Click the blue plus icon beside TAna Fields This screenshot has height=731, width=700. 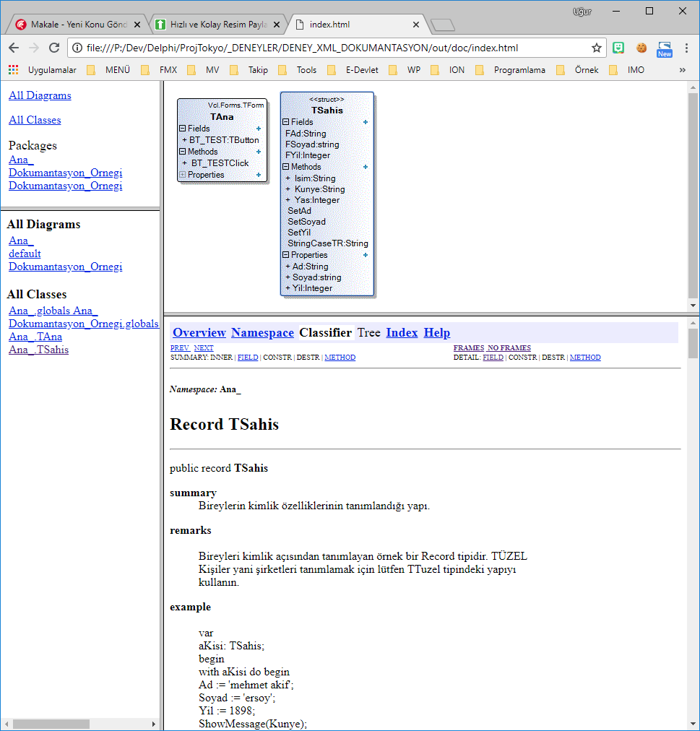pyautogui.click(x=259, y=129)
